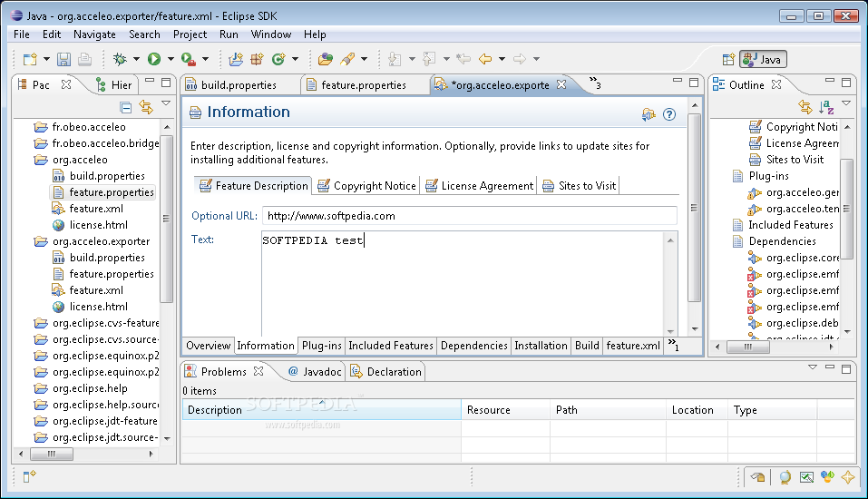Sort Problems by Resource column header
The width and height of the screenshot is (868, 499).
pyautogui.click(x=505, y=410)
